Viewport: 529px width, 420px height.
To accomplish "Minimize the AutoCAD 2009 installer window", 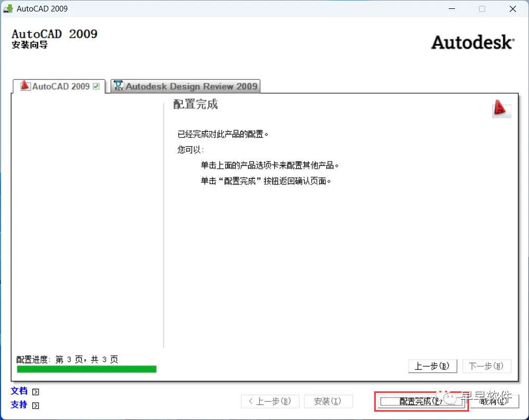I will 452,9.
